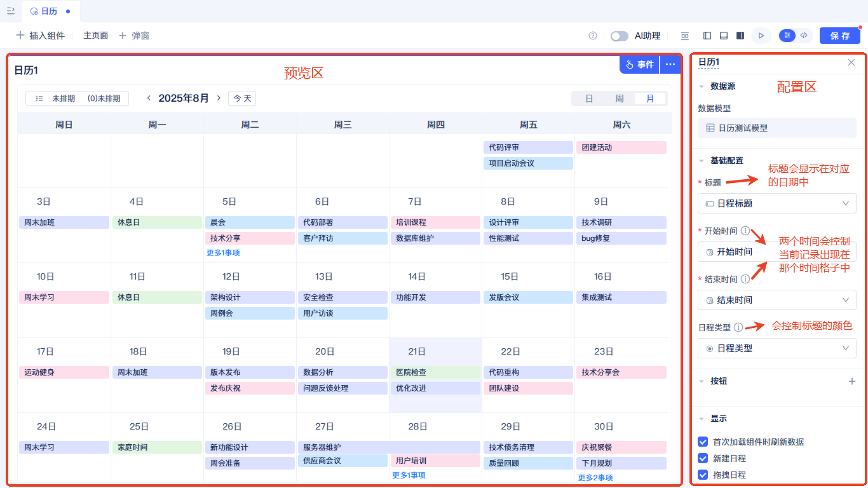The height and width of the screenshot is (488, 868).
Task: Go to previous month arrow
Action: click(x=149, y=98)
